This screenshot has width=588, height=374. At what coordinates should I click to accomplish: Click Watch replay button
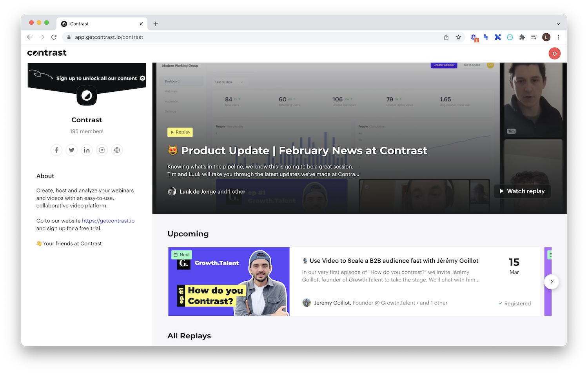click(x=522, y=191)
